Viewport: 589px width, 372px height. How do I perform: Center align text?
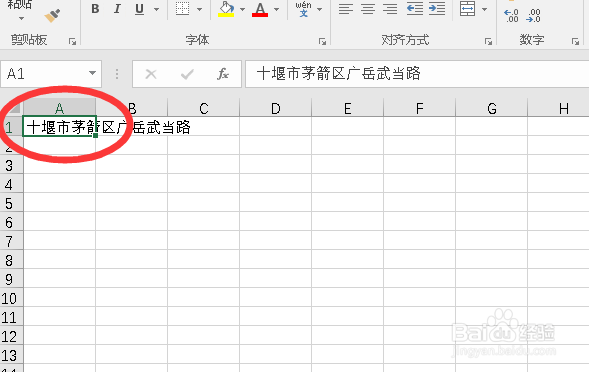[x=368, y=9]
